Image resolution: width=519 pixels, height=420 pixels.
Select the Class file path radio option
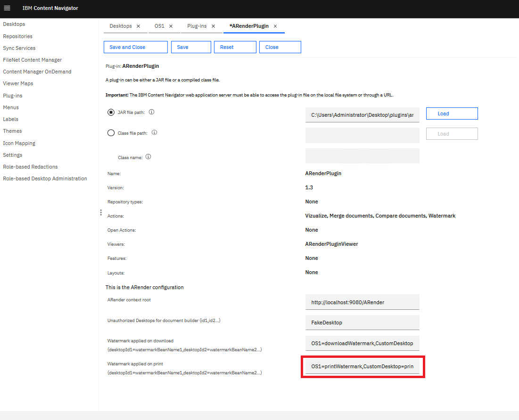click(x=111, y=133)
